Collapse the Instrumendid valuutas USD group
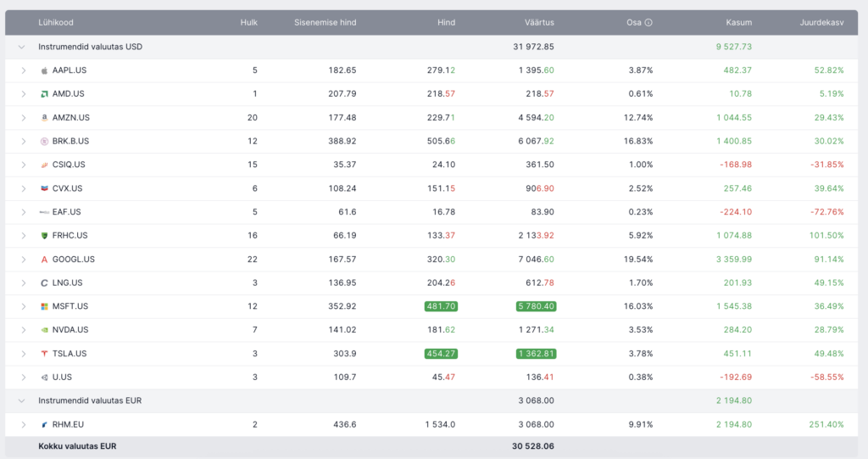The width and height of the screenshot is (868, 459). [x=22, y=47]
